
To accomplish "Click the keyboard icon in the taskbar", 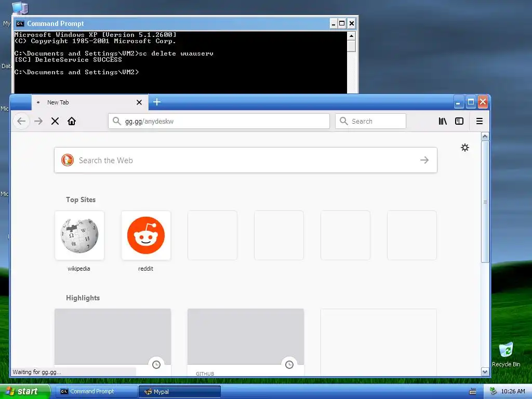I will pos(473,392).
